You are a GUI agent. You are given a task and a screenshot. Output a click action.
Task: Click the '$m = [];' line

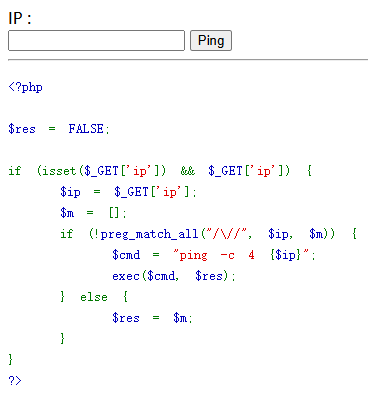coord(93,213)
